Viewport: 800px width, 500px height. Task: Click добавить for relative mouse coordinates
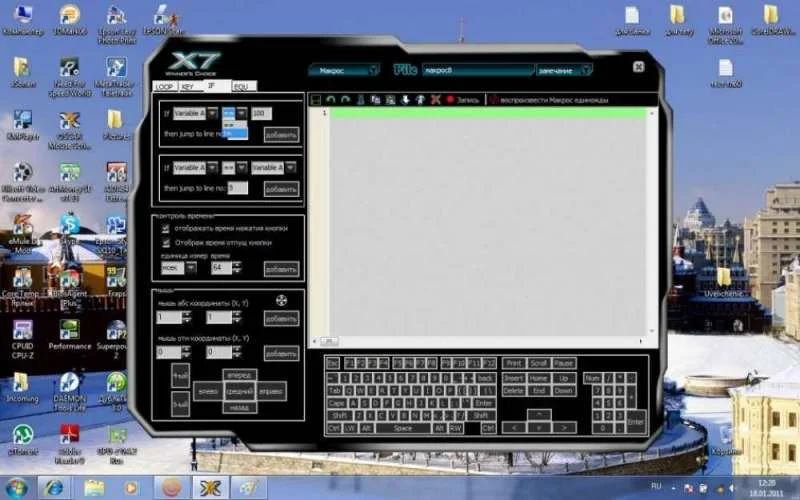[281, 353]
